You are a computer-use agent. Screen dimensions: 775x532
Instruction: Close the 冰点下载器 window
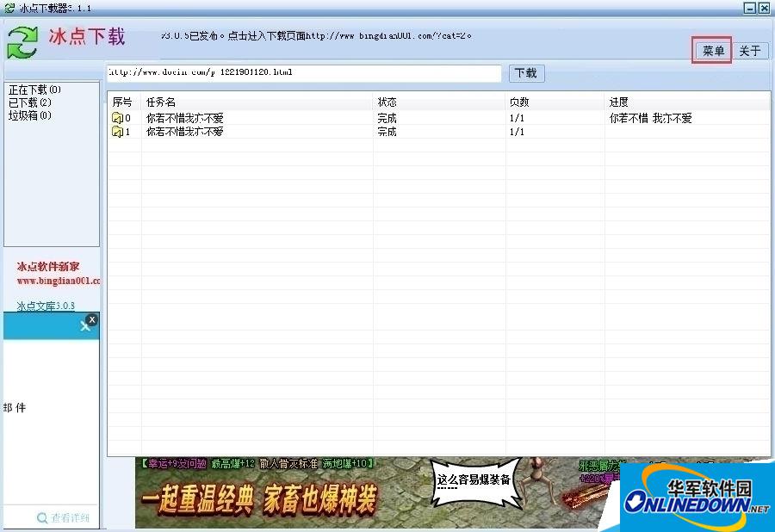[x=764, y=8]
